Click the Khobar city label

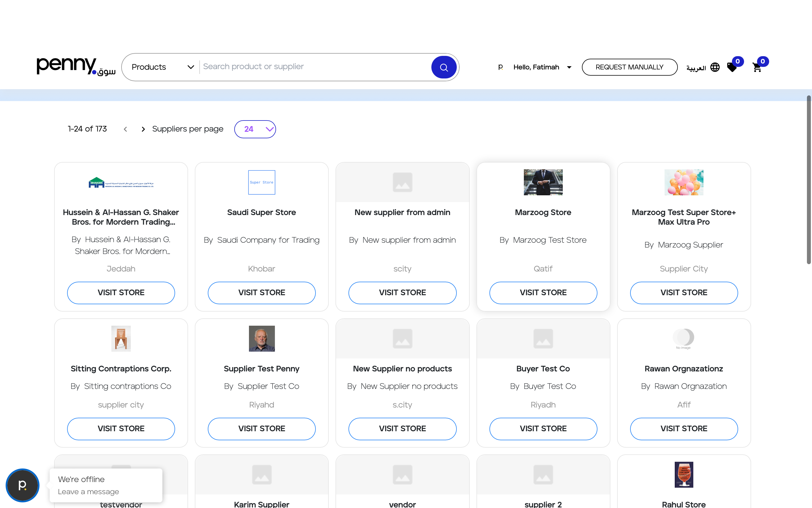click(x=262, y=269)
